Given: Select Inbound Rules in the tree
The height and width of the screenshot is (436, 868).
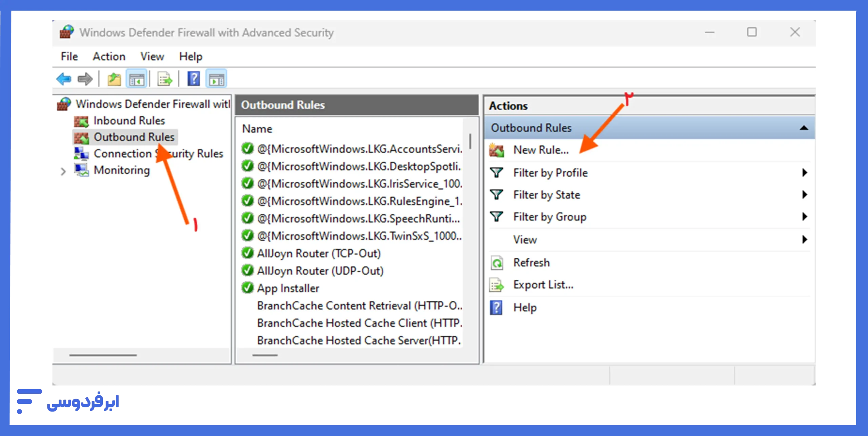Looking at the screenshot, I should 129,121.
